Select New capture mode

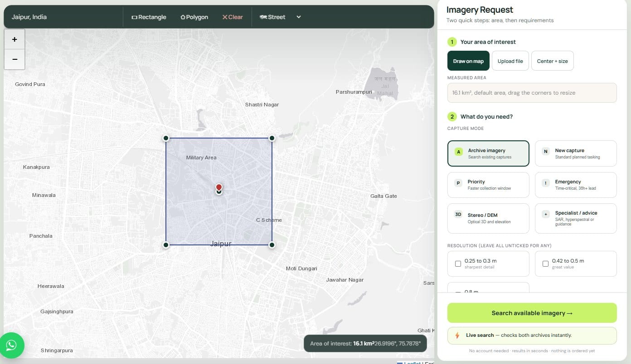pyautogui.click(x=576, y=153)
